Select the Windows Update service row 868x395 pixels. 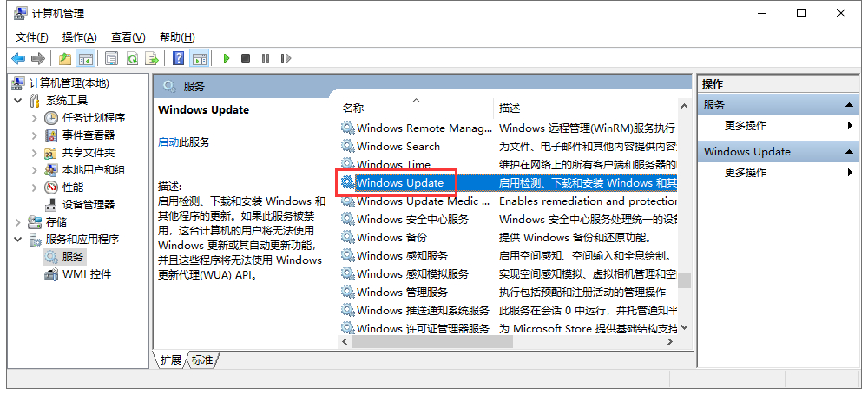508,183
